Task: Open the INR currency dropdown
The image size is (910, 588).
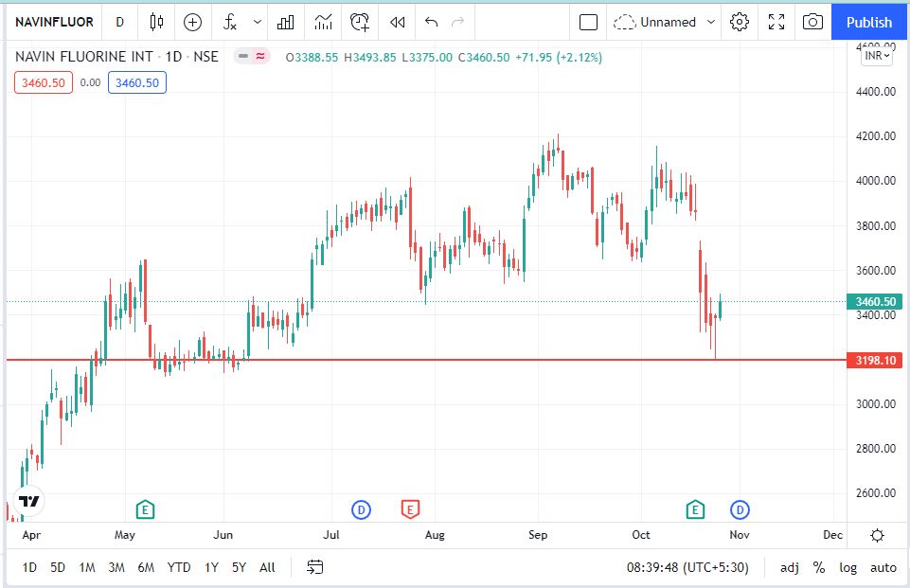Action: (877, 56)
